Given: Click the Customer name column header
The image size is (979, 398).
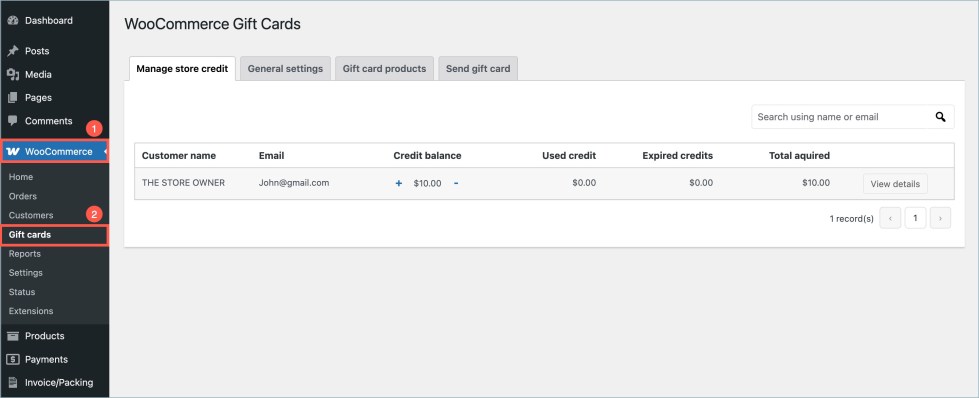Looking at the screenshot, I should (x=179, y=156).
